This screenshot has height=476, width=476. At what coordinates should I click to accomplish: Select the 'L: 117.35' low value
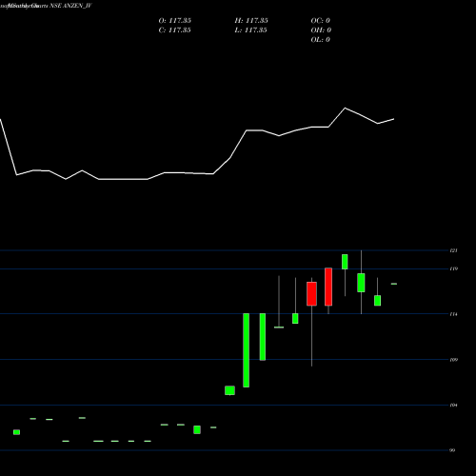click(x=251, y=30)
